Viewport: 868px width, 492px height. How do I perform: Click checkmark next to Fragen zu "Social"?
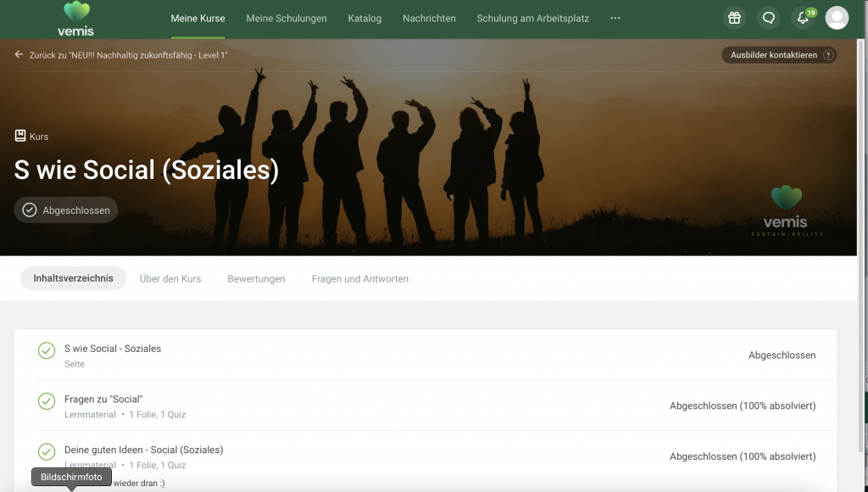pyautogui.click(x=47, y=401)
